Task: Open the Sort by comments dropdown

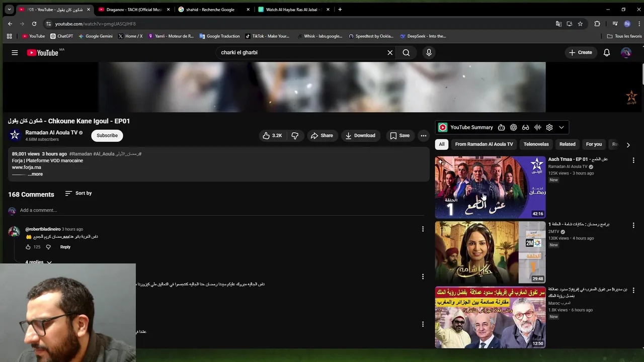Action: pos(78,193)
